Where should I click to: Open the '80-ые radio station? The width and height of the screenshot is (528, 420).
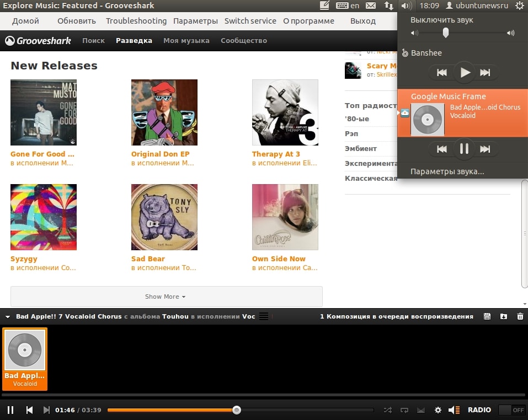coord(356,119)
